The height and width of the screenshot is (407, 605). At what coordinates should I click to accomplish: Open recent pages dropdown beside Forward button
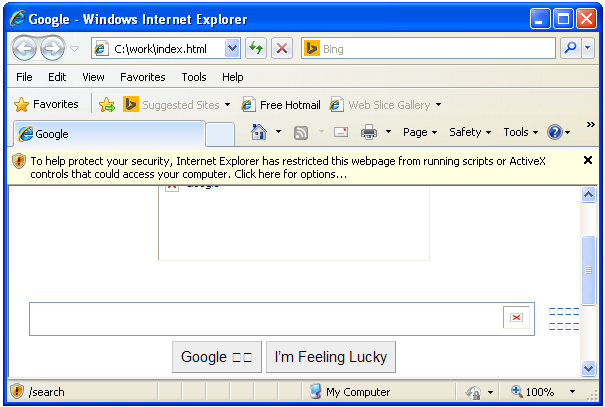[74, 49]
